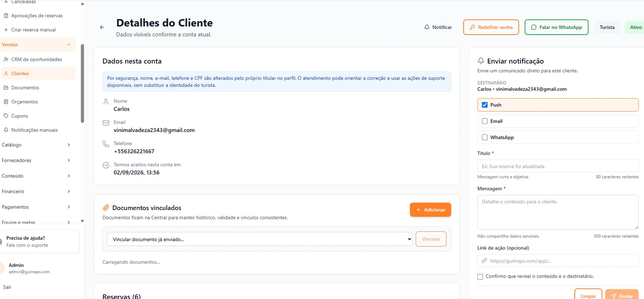Click the Adicionar document button

430,210
